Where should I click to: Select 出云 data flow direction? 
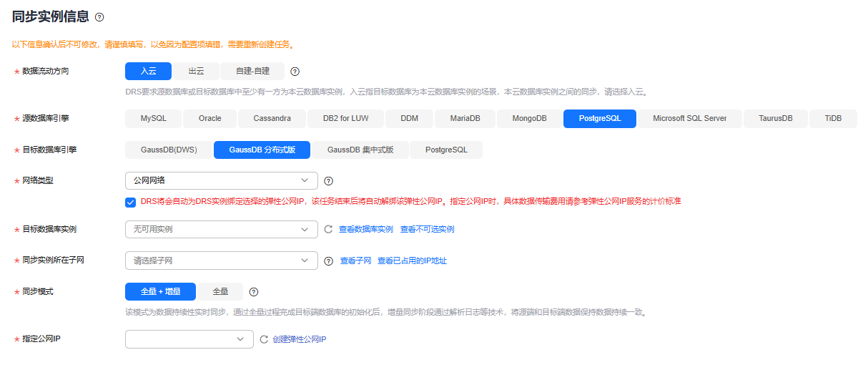pos(196,71)
